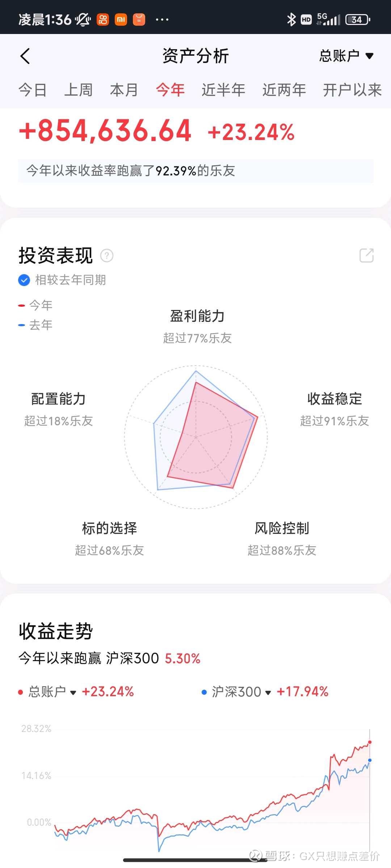Toggle the 今年 red legend series

(x=36, y=305)
